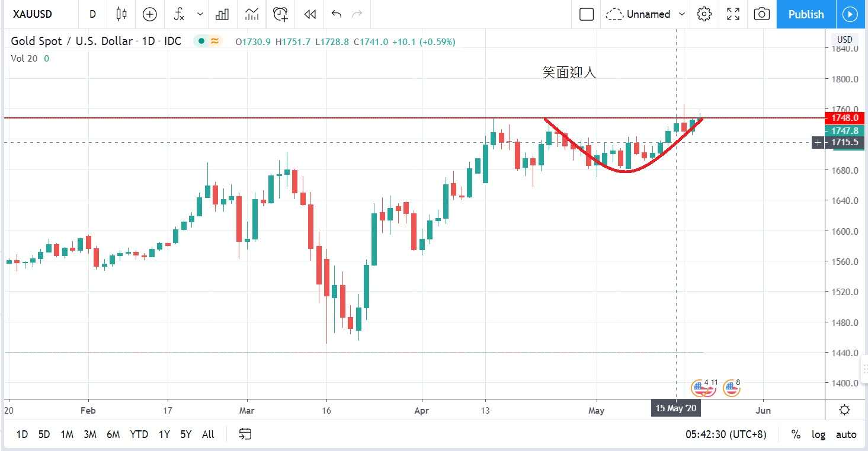Start bar Replay with the rewind icon

[310, 14]
